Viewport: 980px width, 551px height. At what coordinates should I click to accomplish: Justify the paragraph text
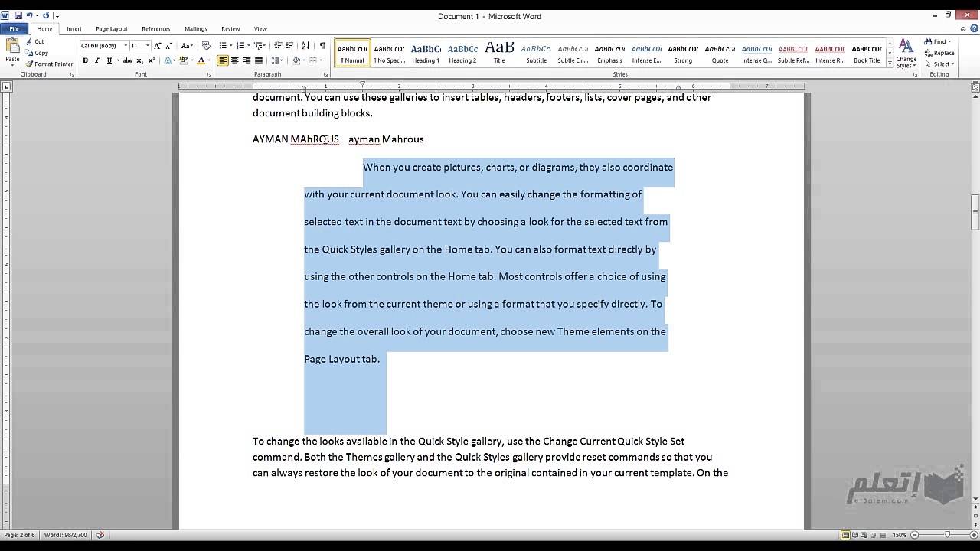click(259, 60)
